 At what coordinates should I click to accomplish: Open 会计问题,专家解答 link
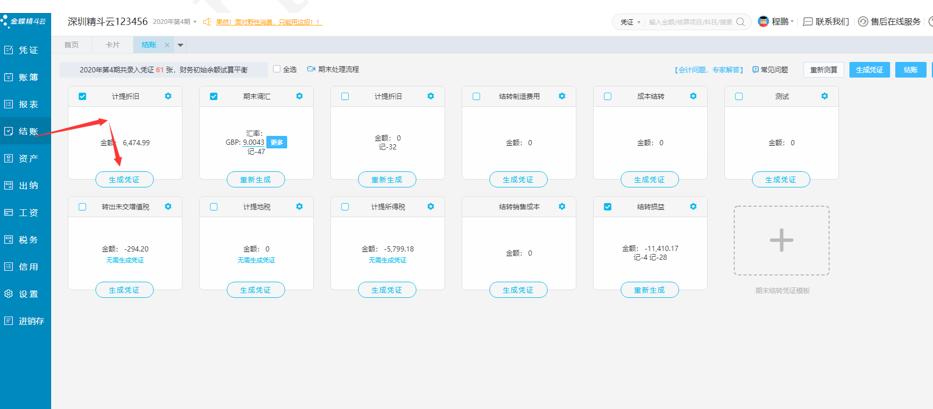709,70
